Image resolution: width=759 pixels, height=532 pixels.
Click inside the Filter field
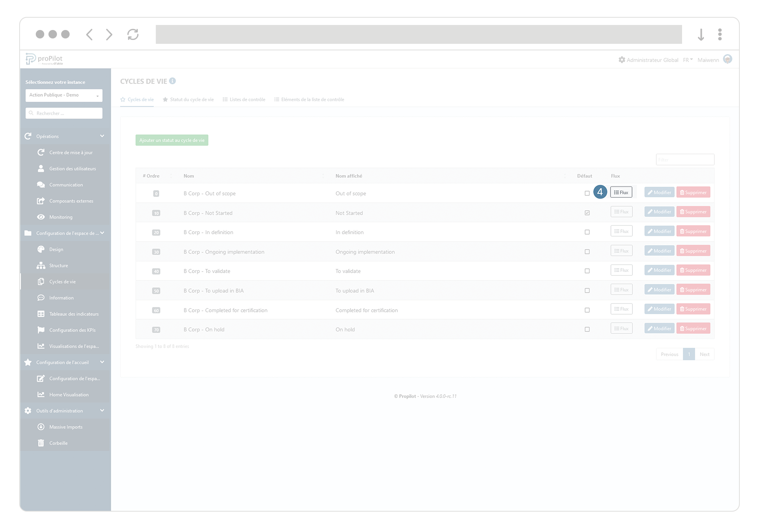685,159
